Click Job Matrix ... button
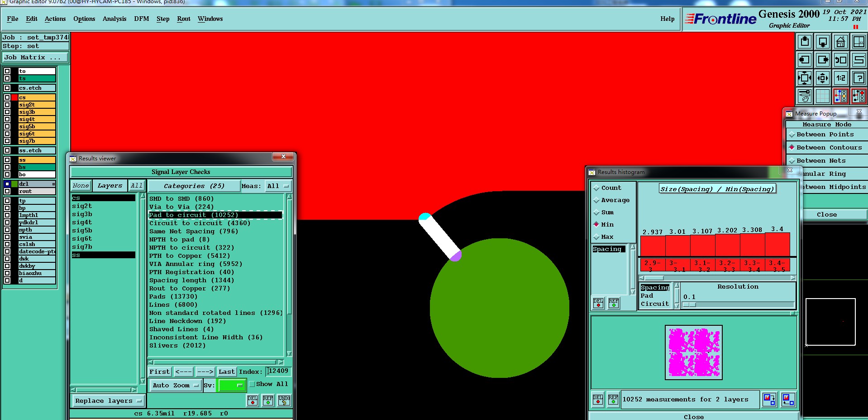868x420 pixels. (x=35, y=58)
